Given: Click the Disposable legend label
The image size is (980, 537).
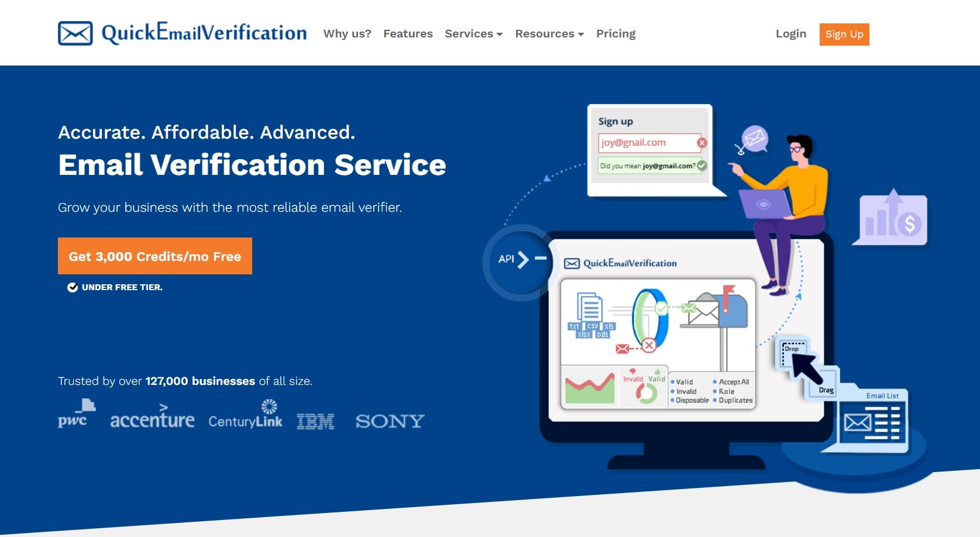Looking at the screenshot, I should click(692, 401).
